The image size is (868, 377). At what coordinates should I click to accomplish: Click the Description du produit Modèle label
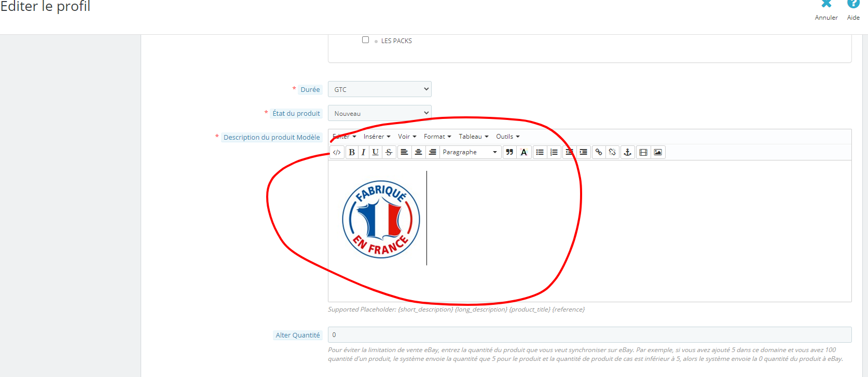[x=272, y=137]
